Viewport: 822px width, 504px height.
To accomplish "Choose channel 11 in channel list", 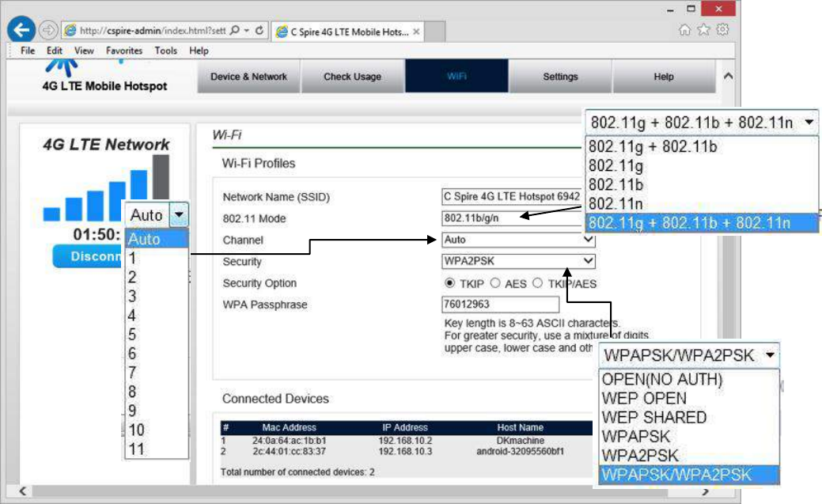I will (x=156, y=449).
